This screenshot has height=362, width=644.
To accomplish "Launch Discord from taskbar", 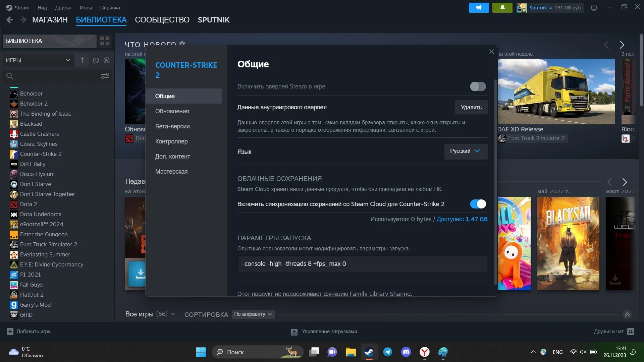I will [x=406, y=352].
